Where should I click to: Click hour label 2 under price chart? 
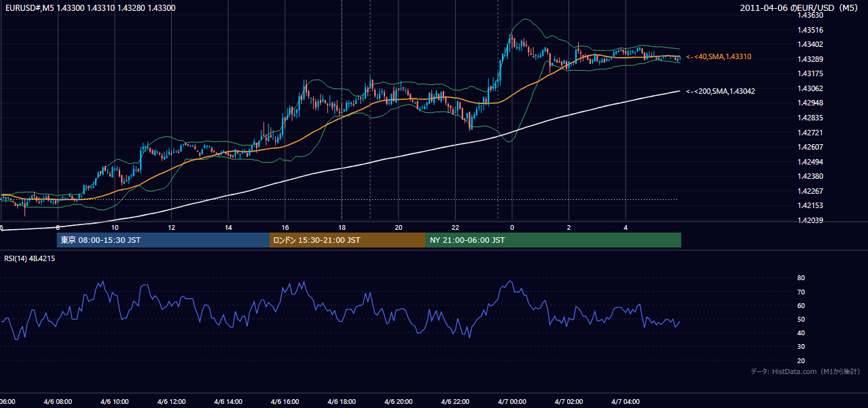pos(568,227)
